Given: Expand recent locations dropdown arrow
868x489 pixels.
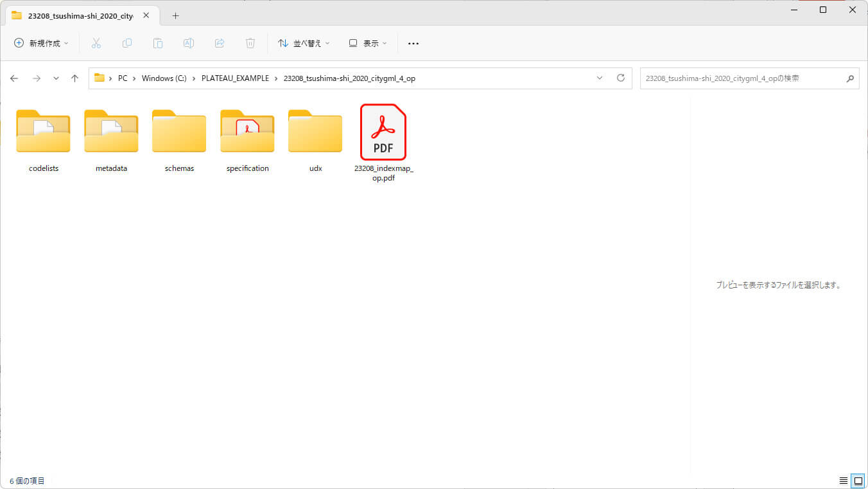Looking at the screenshot, I should point(56,78).
